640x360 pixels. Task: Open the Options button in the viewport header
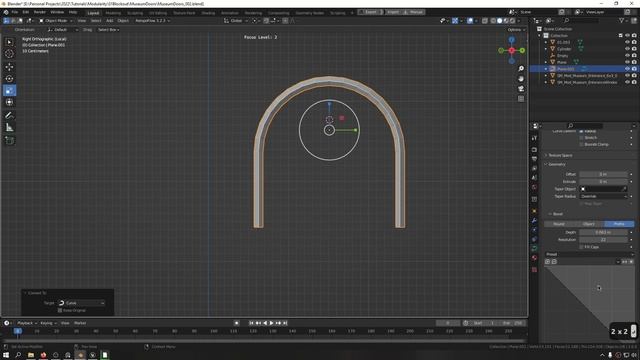[516, 30]
